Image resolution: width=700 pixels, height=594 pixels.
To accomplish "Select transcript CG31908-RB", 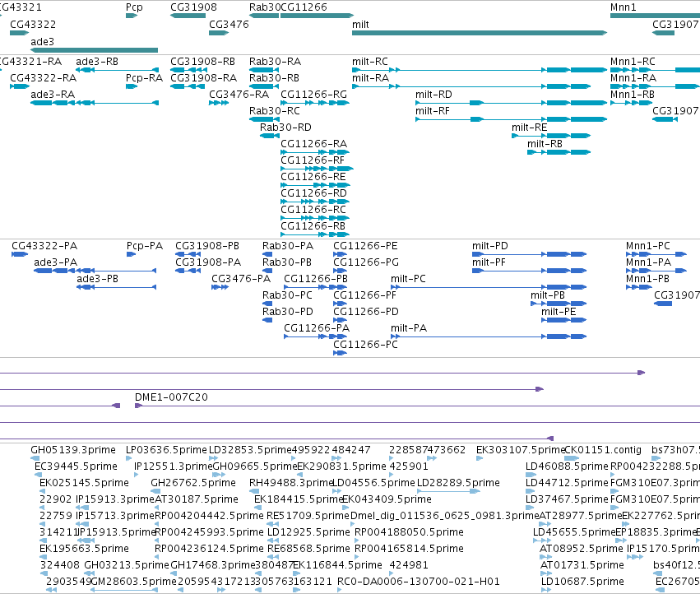I will (x=202, y=62).
